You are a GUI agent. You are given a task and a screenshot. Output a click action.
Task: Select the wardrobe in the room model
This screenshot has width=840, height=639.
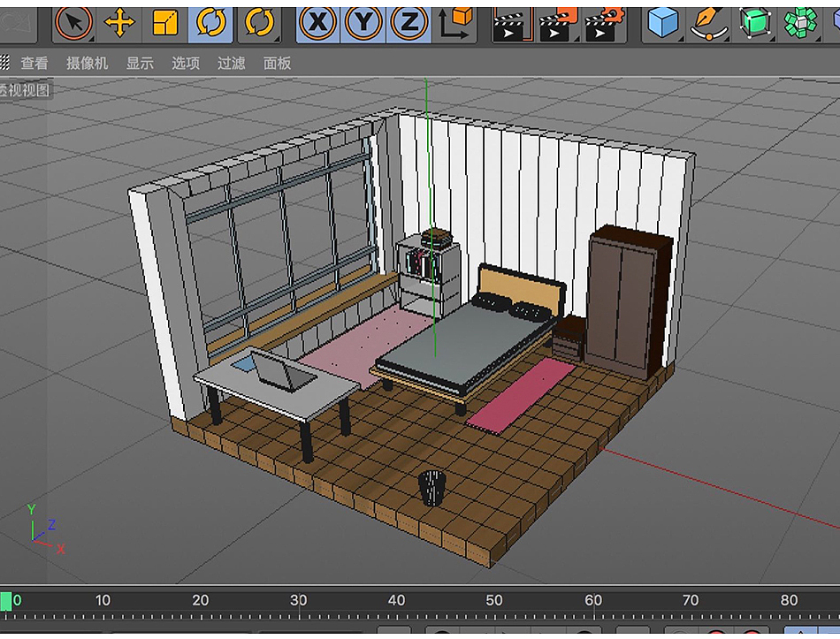point(629,302)
